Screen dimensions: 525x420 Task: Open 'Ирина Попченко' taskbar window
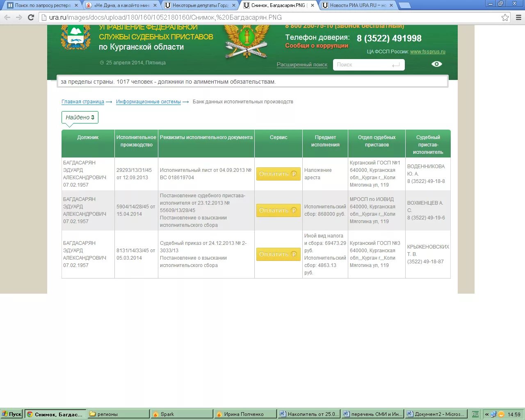pos(246,414)
